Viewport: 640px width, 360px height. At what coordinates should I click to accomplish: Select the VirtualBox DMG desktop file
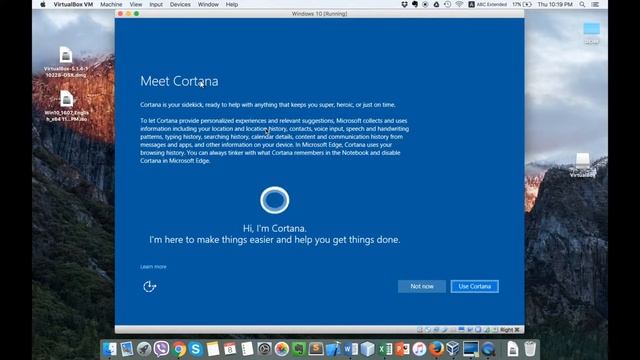click(x=66, y=62)
